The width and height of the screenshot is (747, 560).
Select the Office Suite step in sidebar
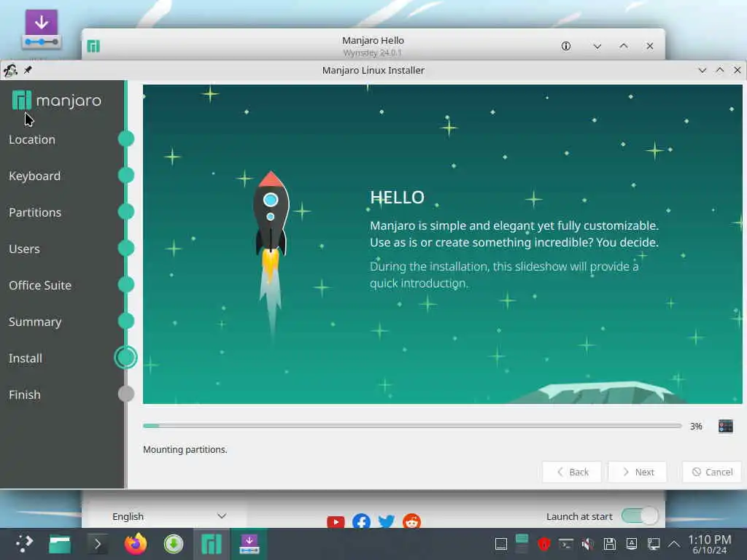[x=40, y=285]
